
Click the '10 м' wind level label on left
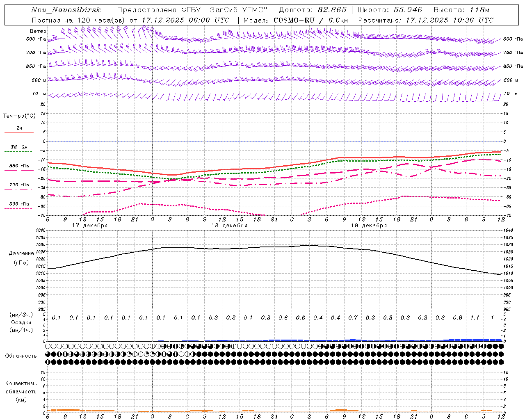39,94
